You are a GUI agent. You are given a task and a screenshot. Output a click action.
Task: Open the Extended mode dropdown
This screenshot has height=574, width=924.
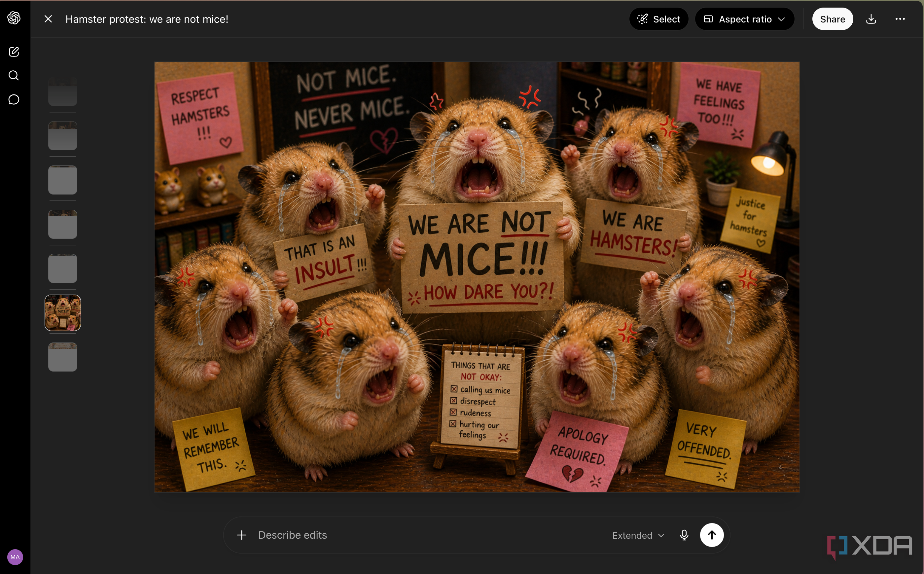click(638, 535)
